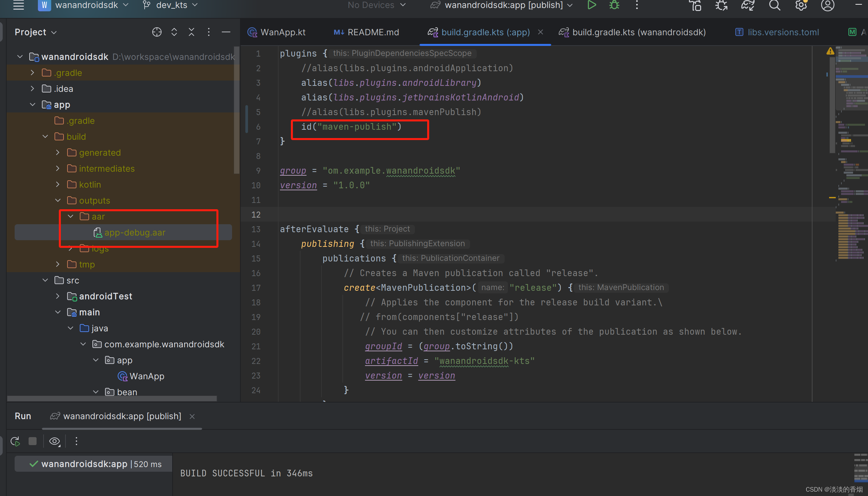Open Search Everywhere magnifier
Image resolution: width=868 pixels, height=496 pixels.
click(x=774, y=5)
